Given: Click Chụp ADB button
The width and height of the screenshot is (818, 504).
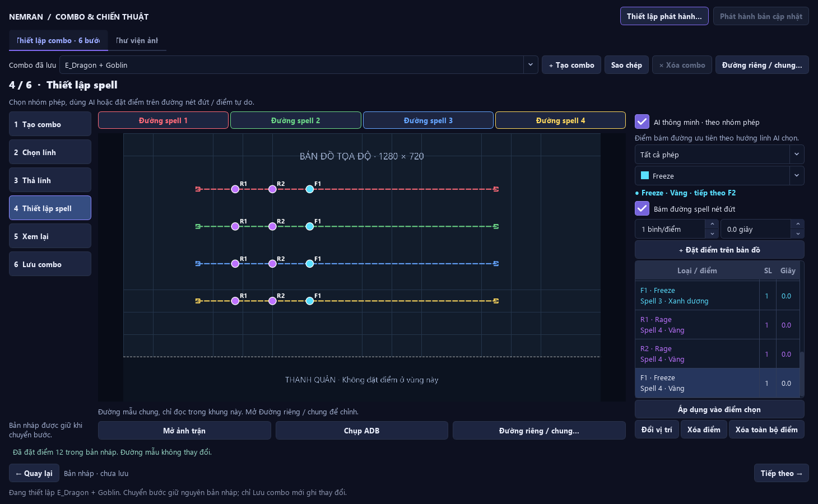Looking at the screenshot, I should tap(361, 431).
